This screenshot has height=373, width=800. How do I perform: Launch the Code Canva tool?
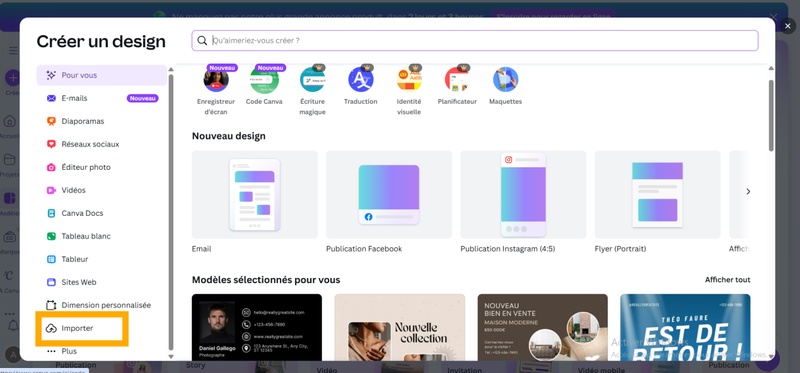pyautogui.click(x=264, y=86)
